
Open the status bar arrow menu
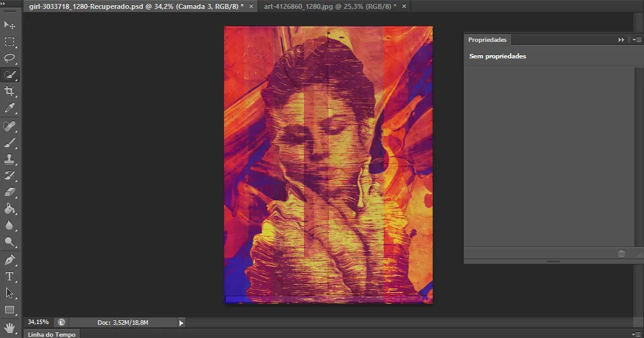[181, 323]
